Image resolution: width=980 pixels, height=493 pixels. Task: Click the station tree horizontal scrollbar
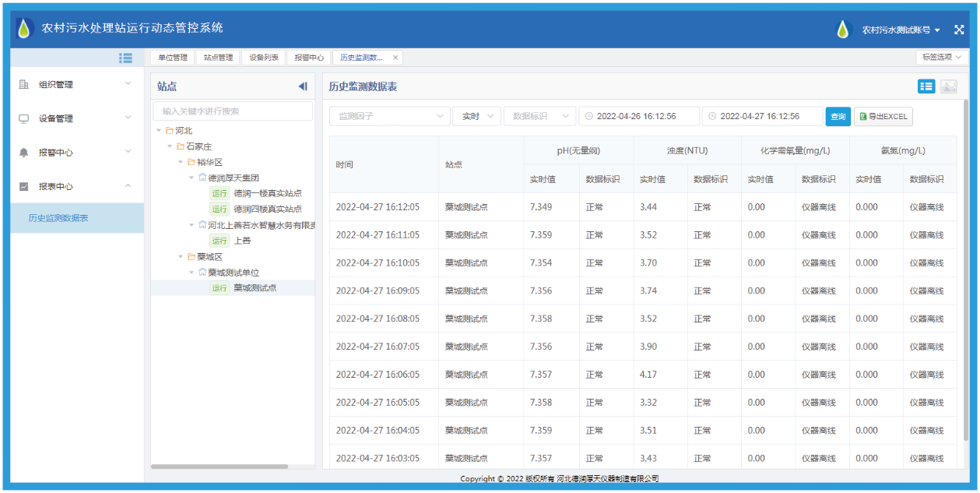pos(219,467)
